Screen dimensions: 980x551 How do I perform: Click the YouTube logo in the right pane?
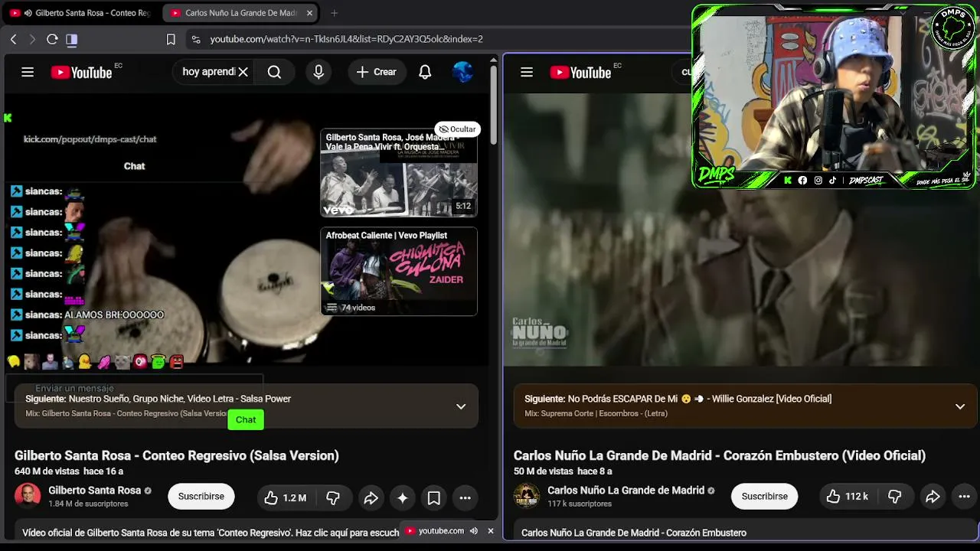coord(580,72)
